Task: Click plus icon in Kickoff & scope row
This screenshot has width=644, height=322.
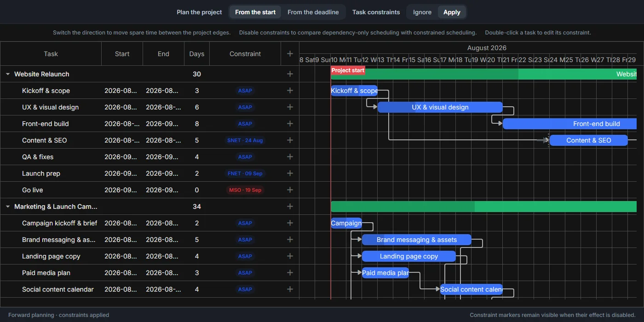Action: coord(290,91)
